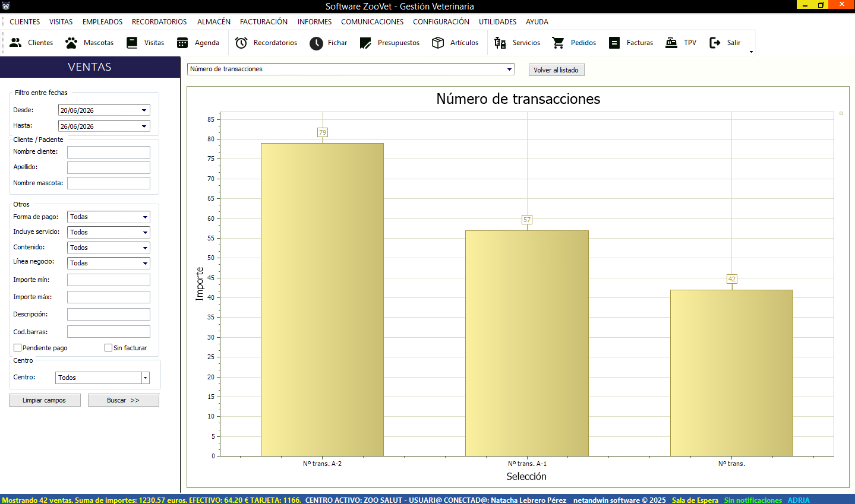Image resolution: width=855 pixels, height=504 pixels.
Task: Open the Contenido dropdown
Action: [x=145, y=248]
